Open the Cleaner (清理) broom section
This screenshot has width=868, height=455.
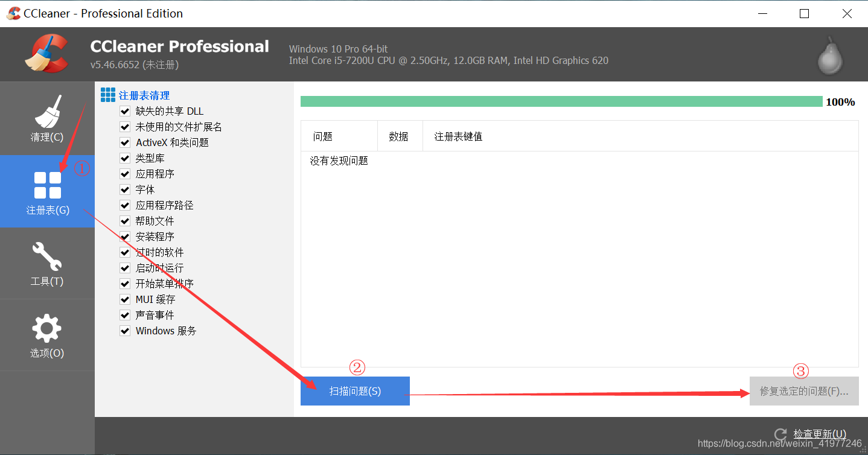47,118
